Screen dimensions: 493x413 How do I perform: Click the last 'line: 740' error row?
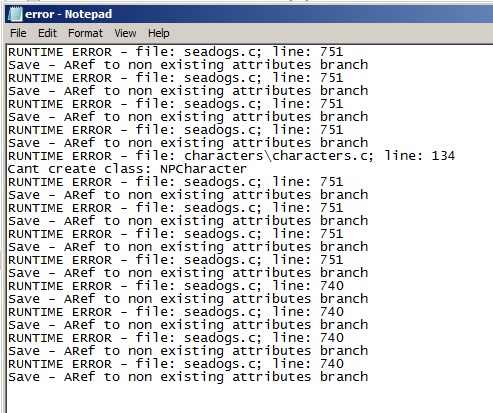(x=176, y=364)
